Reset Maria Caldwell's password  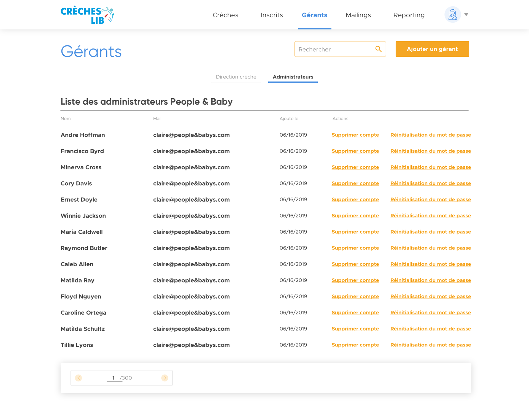[431, 232]
